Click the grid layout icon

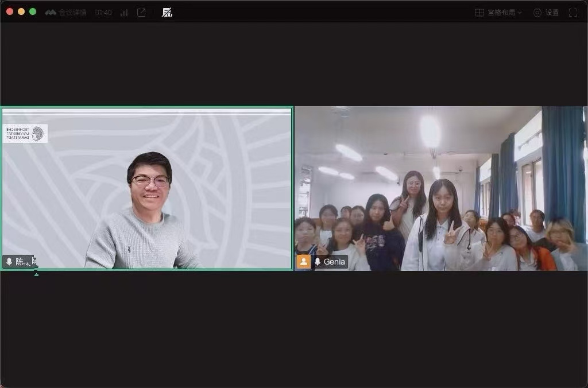[479, 12]
